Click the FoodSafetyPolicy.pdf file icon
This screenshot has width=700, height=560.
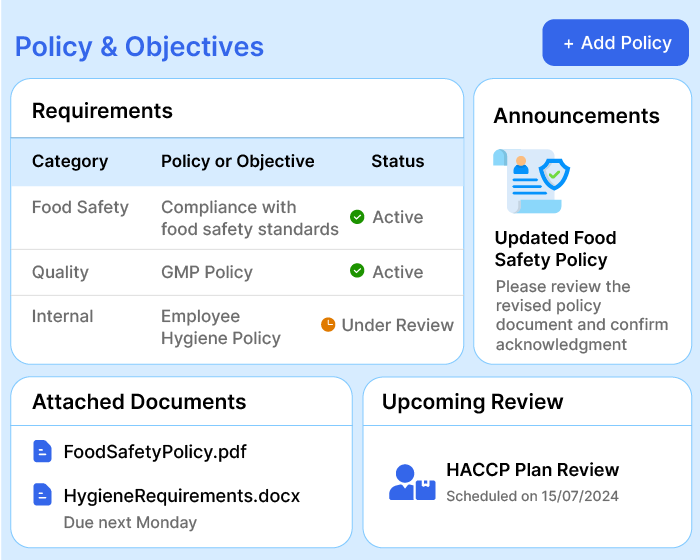pyautogui.click(x=42, y=452)
